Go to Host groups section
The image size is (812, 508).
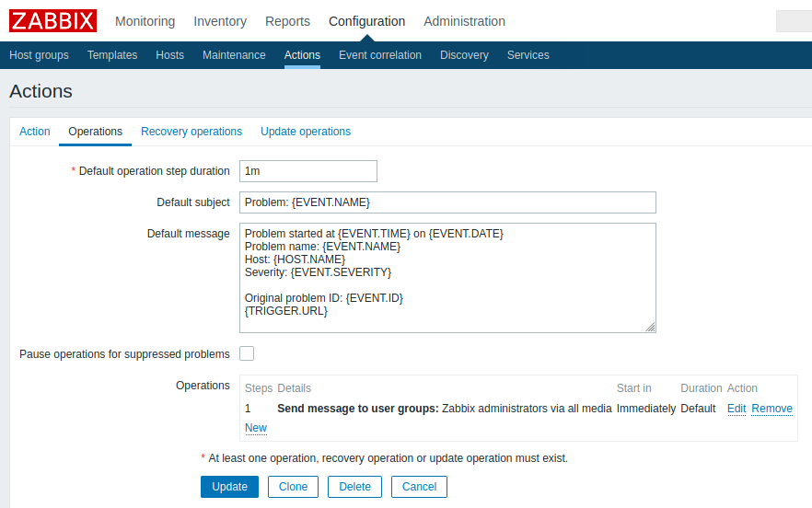click(x=39, y=55)
